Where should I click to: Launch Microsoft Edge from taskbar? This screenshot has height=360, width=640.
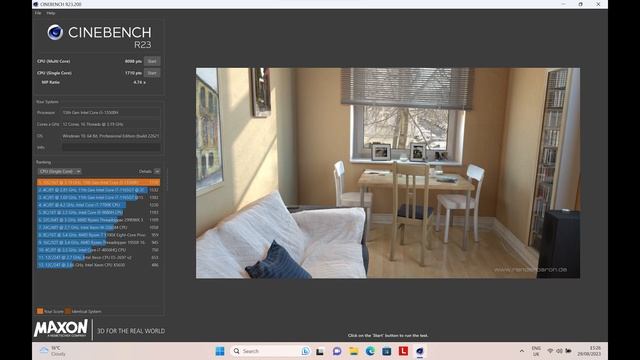(x=370, y=351)
